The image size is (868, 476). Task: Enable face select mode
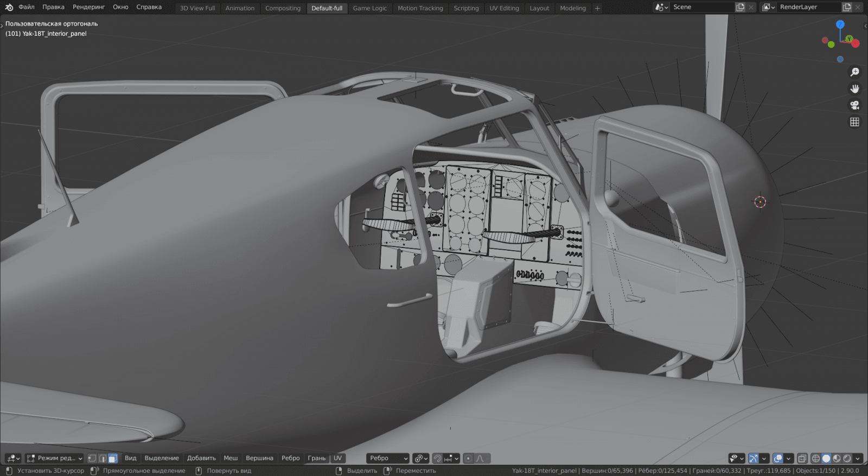(113, 459)
